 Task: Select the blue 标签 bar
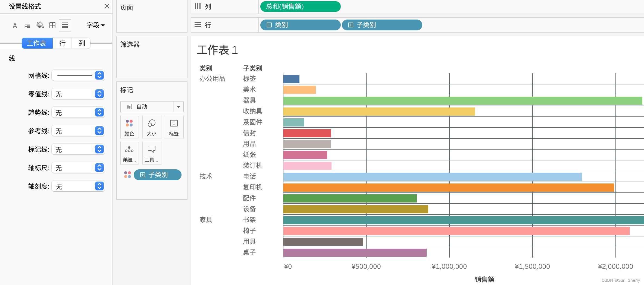291,79
